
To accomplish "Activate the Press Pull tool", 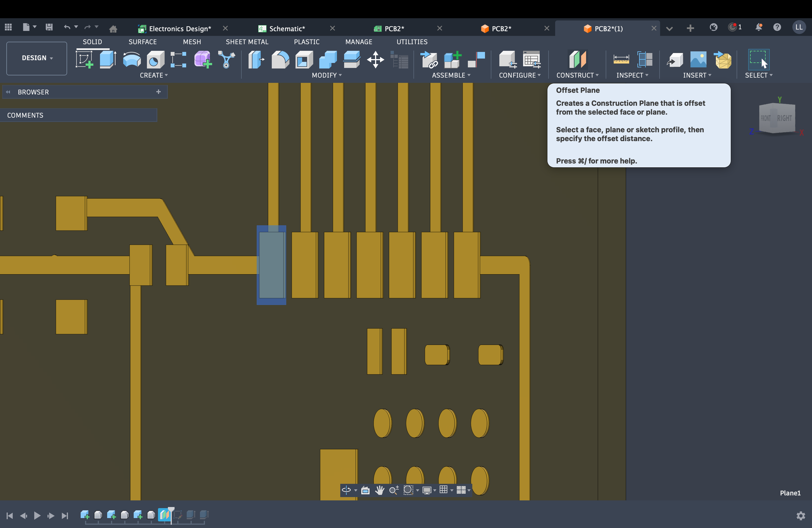I will 256,60.
